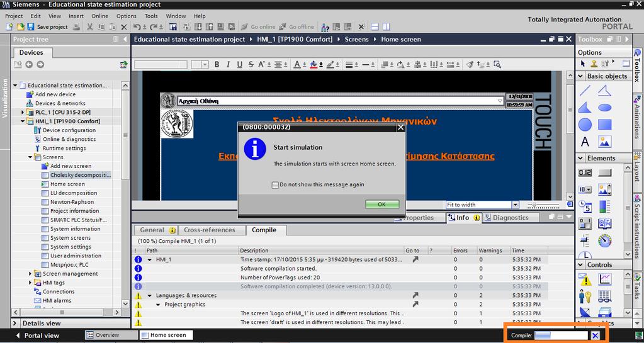
Task: Select the Rectangle basic object
Action: tap(604, 125)
